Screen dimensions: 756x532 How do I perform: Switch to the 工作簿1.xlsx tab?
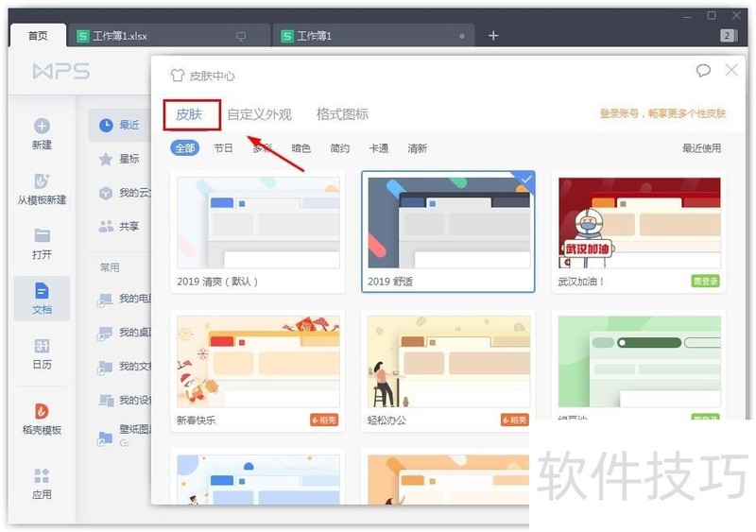[169, 36]
